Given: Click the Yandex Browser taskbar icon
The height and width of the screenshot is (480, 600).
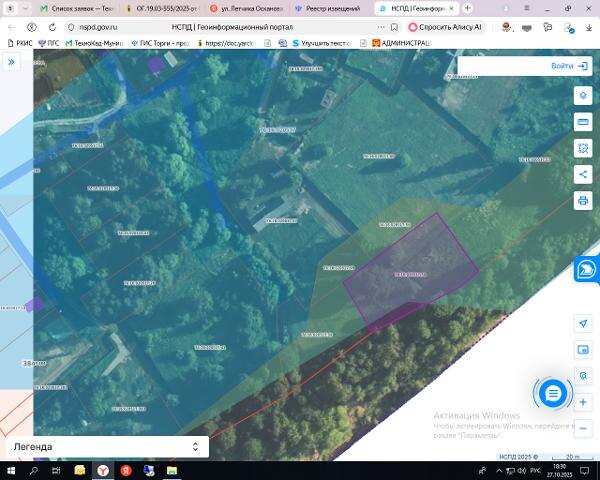Looking at the screenshot, I should [x=103, y=470].
